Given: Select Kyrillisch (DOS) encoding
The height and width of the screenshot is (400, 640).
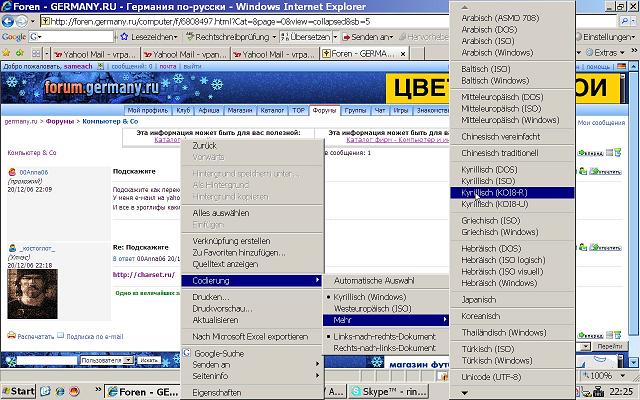Looking at the screenshot, I should pyautogui.click(x=512, y=169).
